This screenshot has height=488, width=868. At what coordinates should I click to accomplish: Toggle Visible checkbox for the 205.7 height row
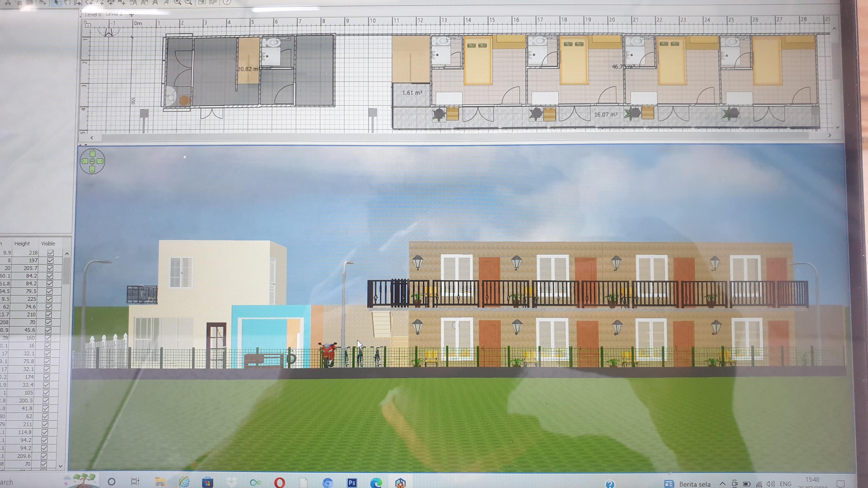coord(50,268)
